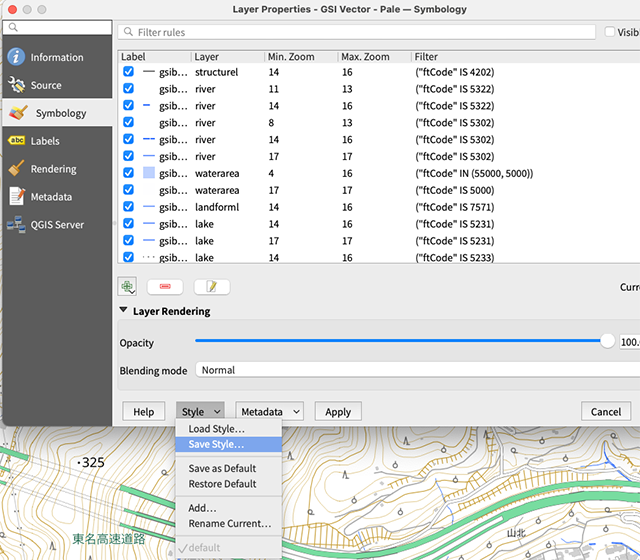Screen dimensions: 640x560
Task: Sort by the Filter column header
Action: (526, 56)
